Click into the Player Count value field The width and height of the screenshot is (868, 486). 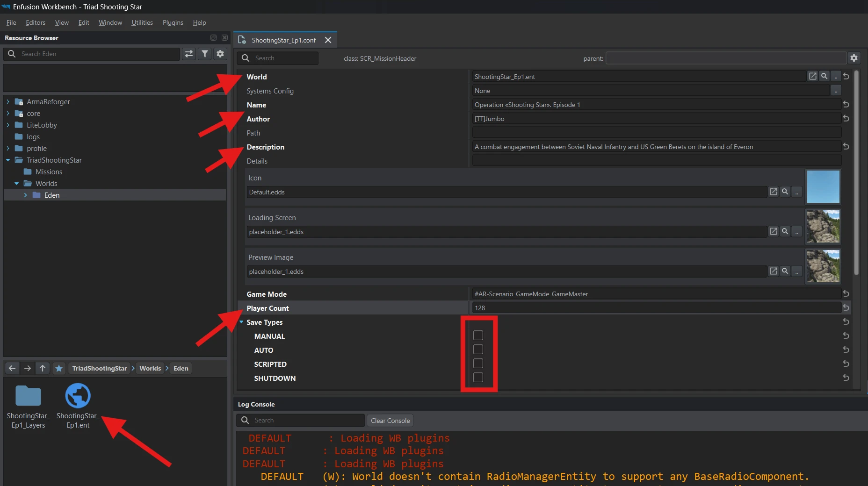[x=656, y=307]
